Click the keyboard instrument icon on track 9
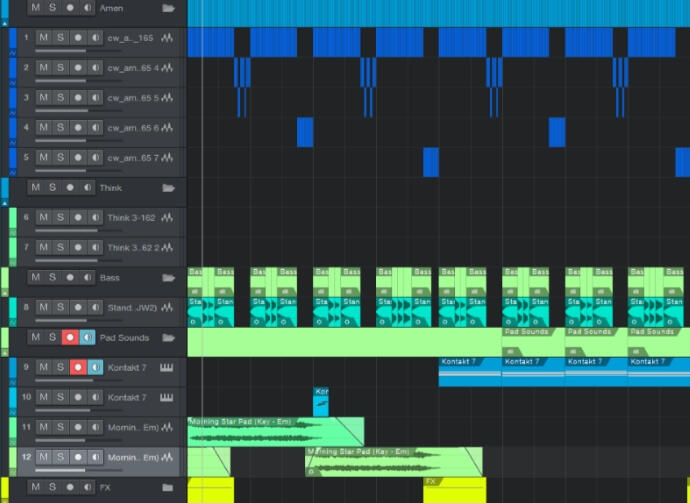This screenshot has width=690, height=503. (x=167, y=368)
